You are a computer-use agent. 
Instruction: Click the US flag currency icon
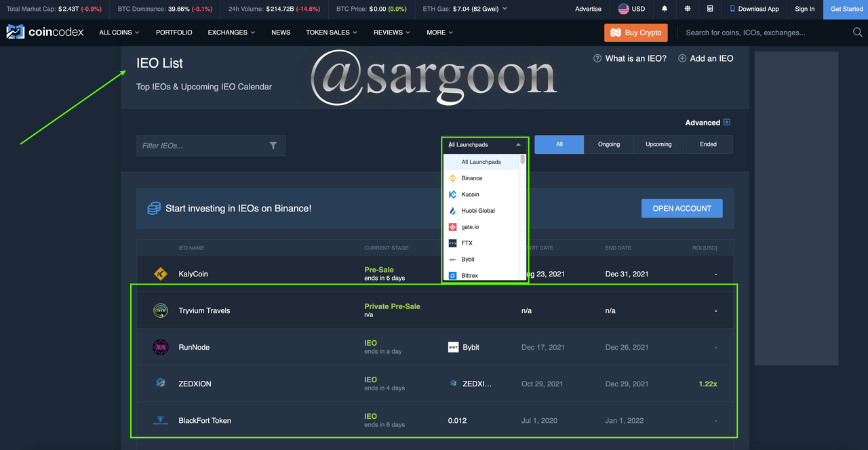click(624, 9)
